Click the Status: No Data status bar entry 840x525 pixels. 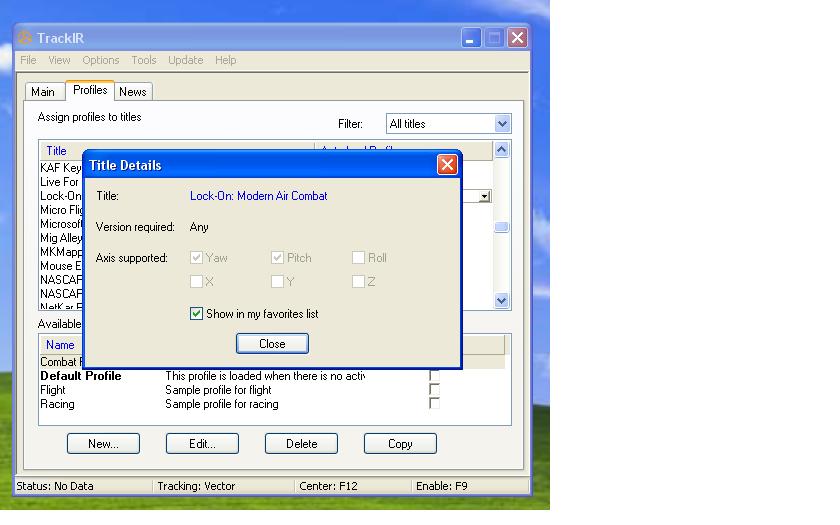click(55, 486)
